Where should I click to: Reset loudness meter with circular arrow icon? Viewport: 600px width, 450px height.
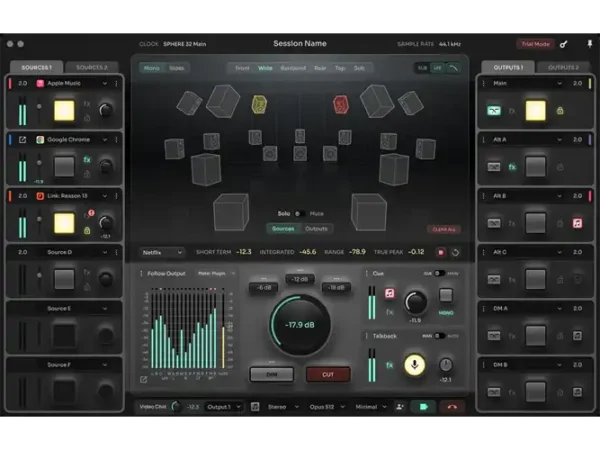[455, 253]
